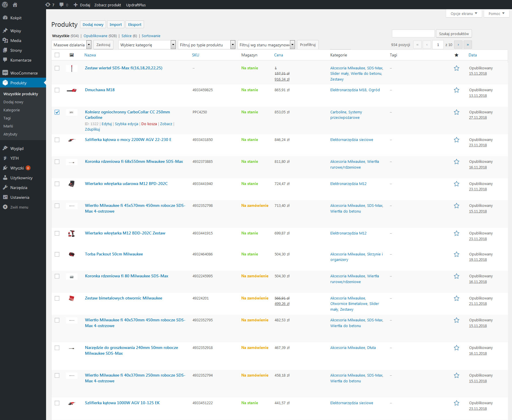
Task: Open the Atrybuty submenu item
Action: point(10,134)
